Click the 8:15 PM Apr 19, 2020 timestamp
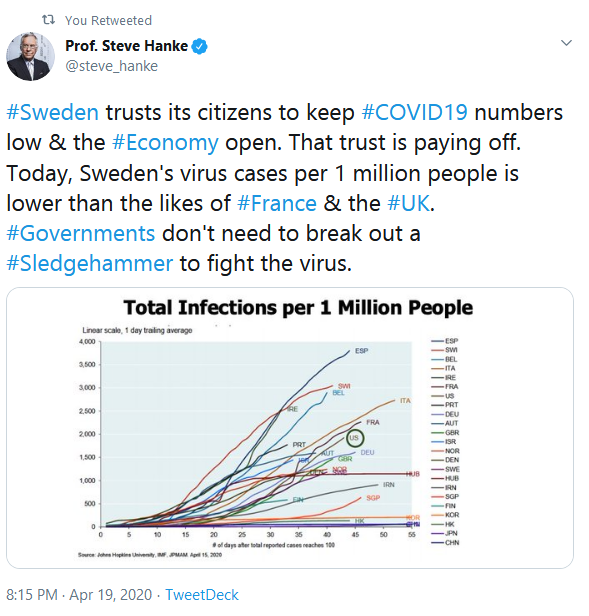The width and height of the screenshot is (589, 616). click(79, 595)
